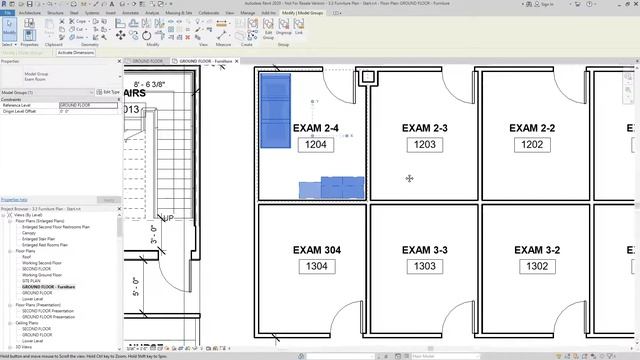Click the 1302 room number tag
The image size is (640, 360).
point(537,267)
